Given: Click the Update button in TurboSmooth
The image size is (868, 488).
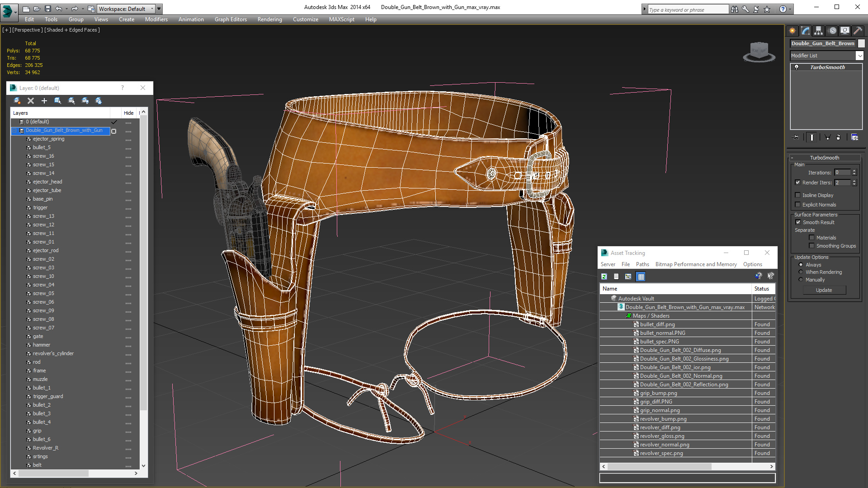Looking at the screenshot, I should coord(824,290).
